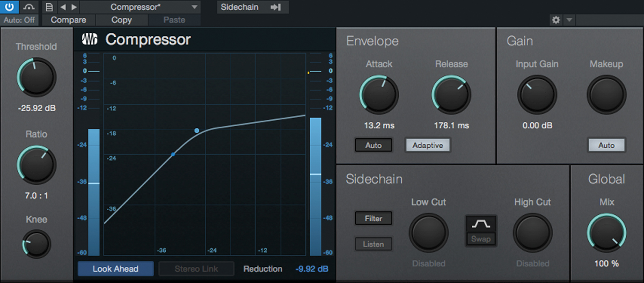Expand the arrow next to gear icon
Image resolution: width=644 pixels, height=283 pixels.
tap(569, 20)
